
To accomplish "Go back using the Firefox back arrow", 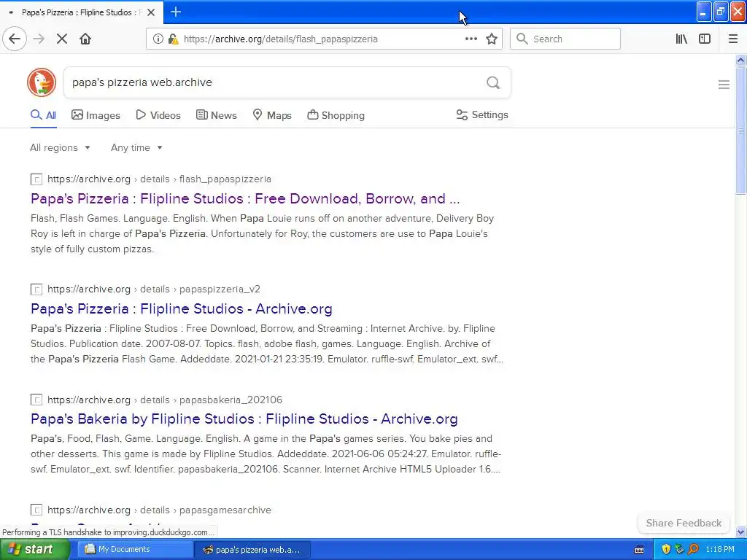I will click(x=15, y=39).
